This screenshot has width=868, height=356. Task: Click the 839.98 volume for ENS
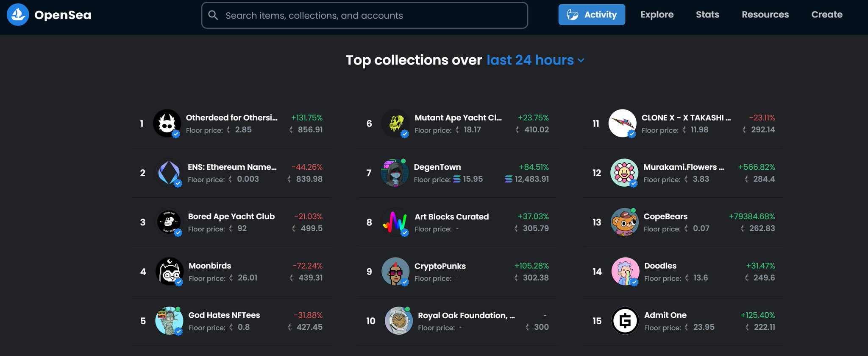pos(309,179)
